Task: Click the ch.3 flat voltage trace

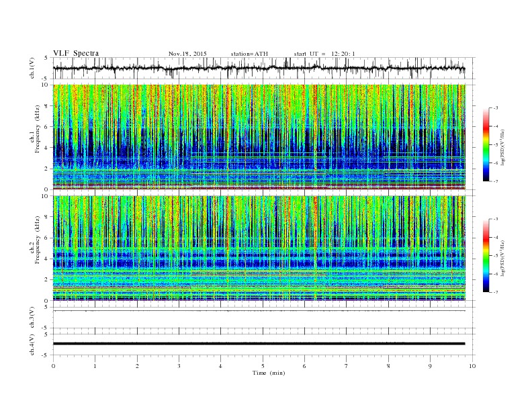Action: (259, 311)
